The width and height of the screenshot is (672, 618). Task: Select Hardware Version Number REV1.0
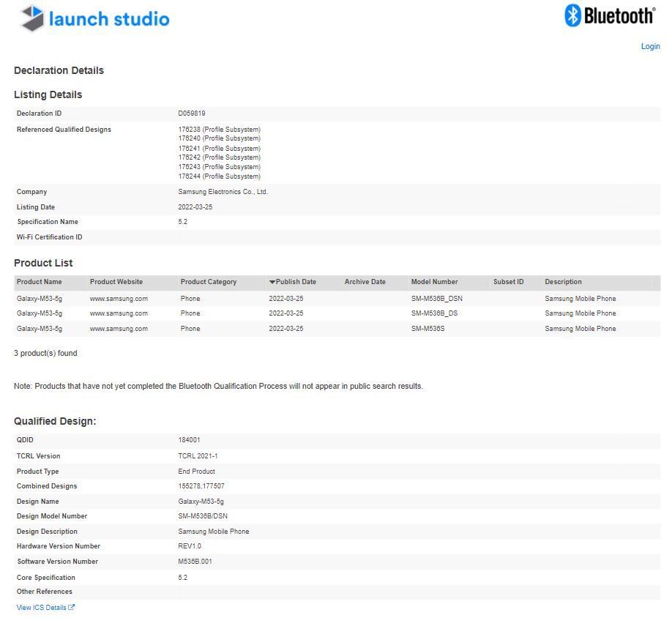pos(190,546)
